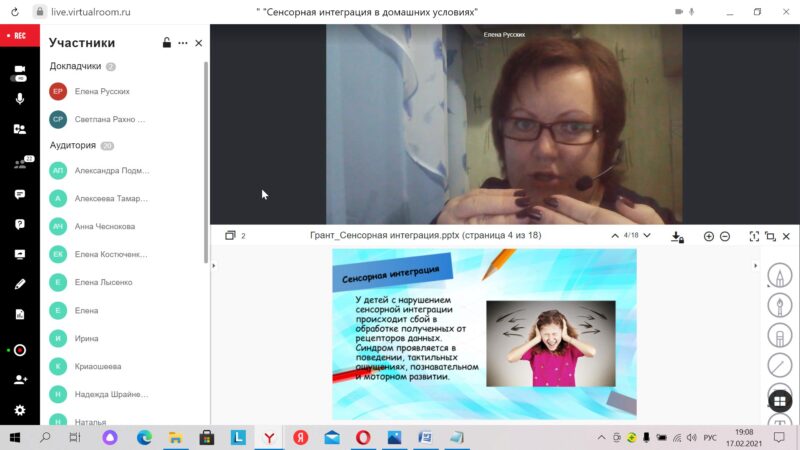
Task: Open the chat panel icon
Action: pos(19,194)
